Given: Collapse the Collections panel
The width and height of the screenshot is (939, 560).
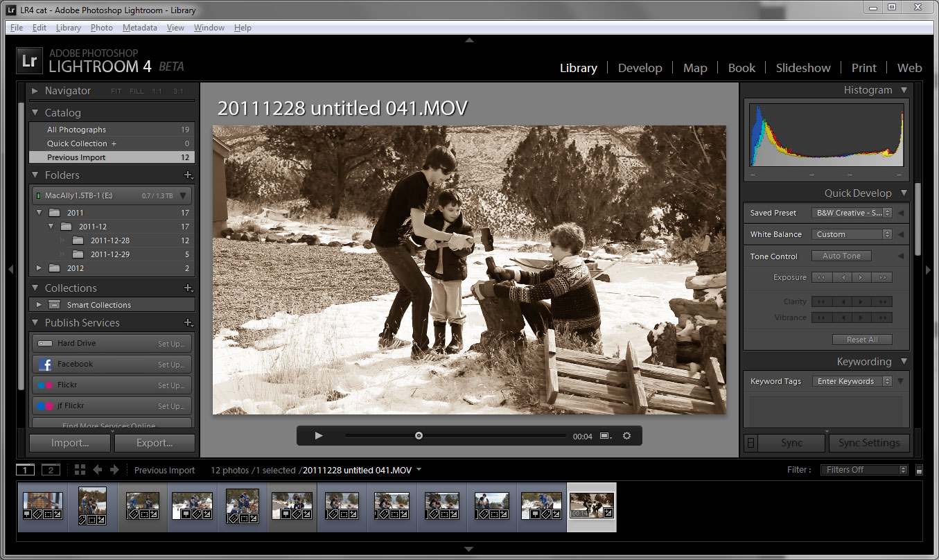Looking at the screenshot, I should (35, 288).
